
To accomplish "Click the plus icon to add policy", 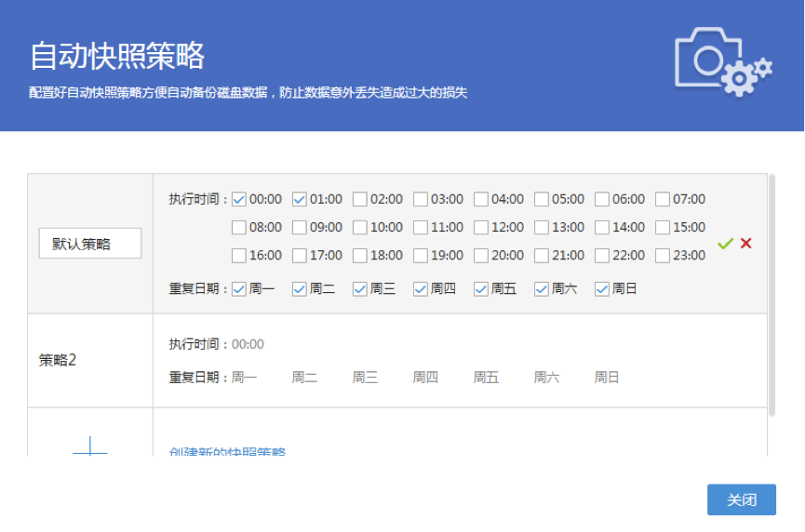I will [90, 448].
